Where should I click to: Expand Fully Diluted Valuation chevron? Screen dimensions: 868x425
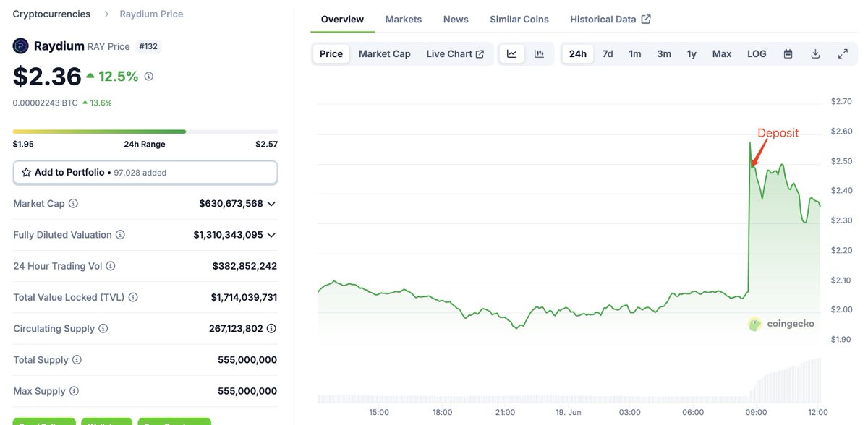(x=271, y=235)
